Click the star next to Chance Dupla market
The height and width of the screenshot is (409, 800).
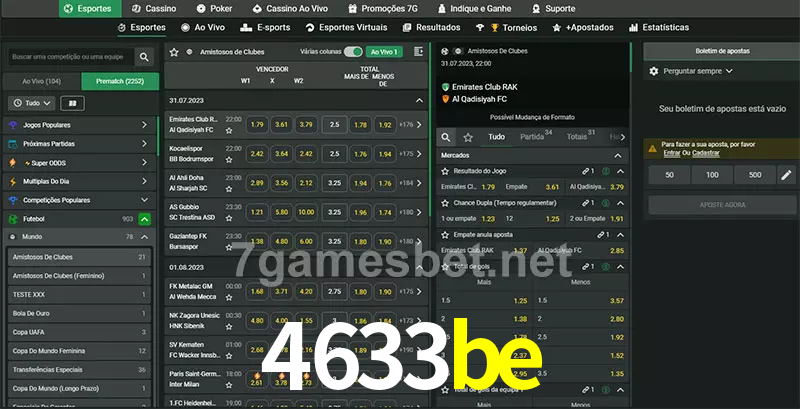point(445,203)
